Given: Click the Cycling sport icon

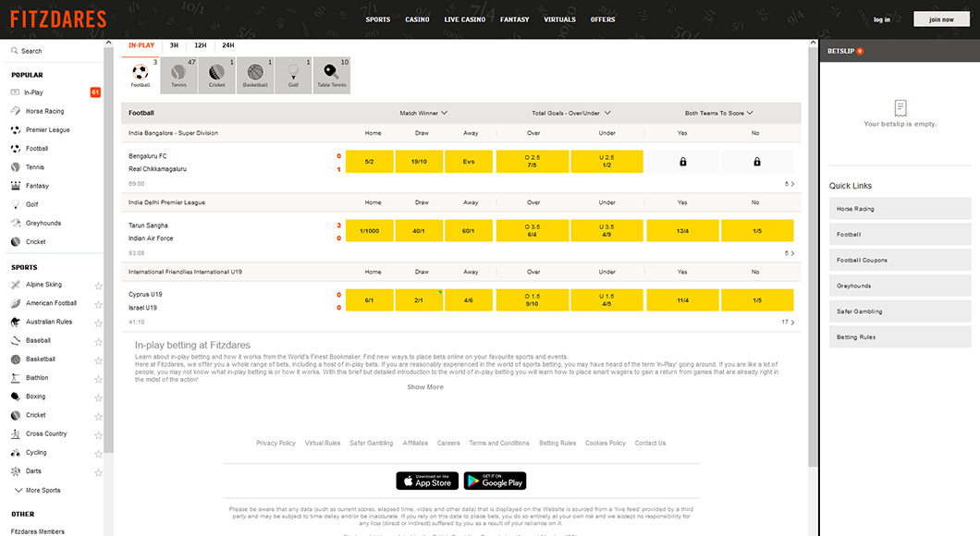Looking at the screenshot, I should [x=16, y=452].
